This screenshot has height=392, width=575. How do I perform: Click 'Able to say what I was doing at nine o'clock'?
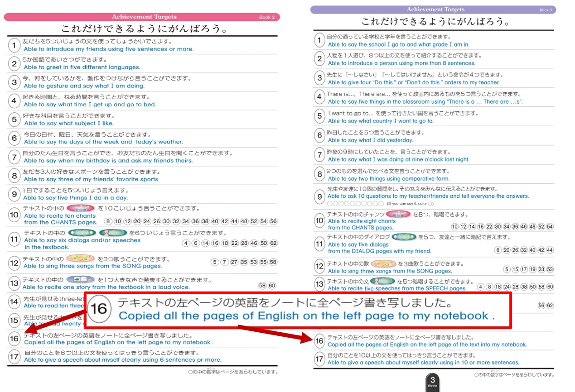pos(399,159)
